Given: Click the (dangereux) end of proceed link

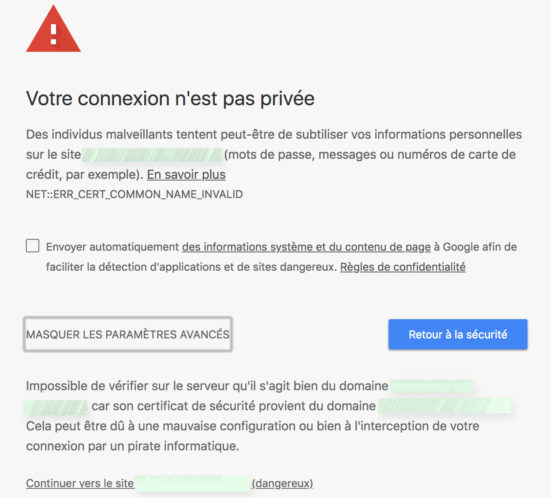Looking at the screenshot, I should pyautogui.click(x=282, y=483).
